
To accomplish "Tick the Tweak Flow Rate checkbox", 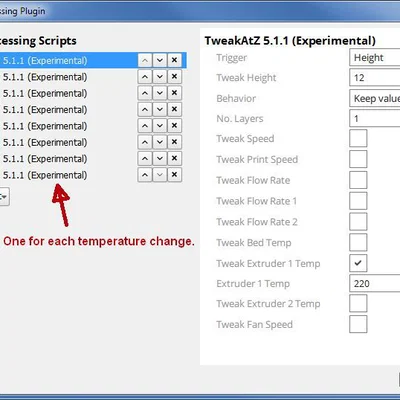I will (x=358, y=180).
